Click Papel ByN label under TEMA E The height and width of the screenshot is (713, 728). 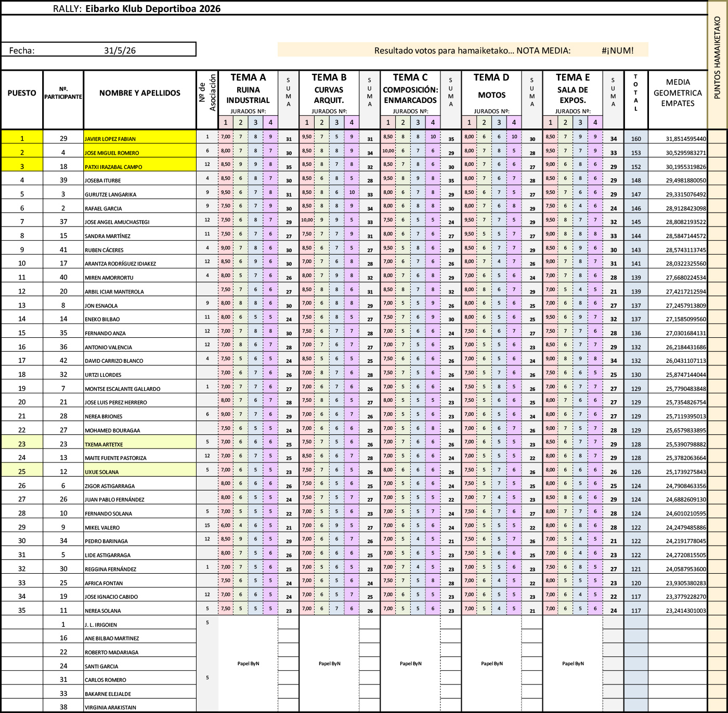573,663
